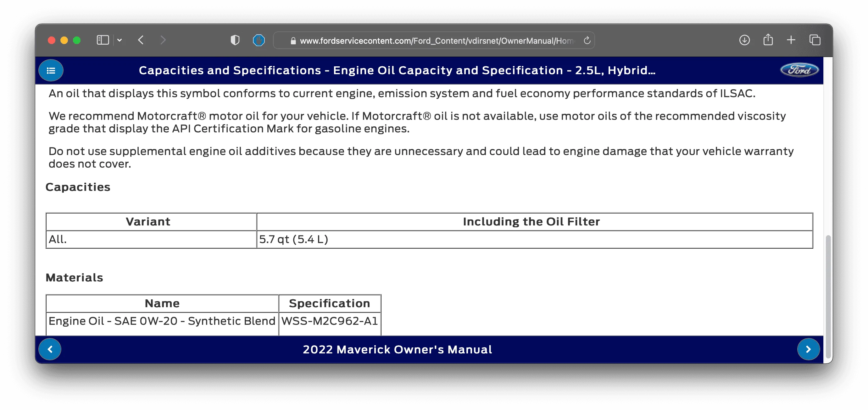Click the '2022 Maverick Owner's Manual' footer title
This screenshot has width=868, height=410.
397,349
